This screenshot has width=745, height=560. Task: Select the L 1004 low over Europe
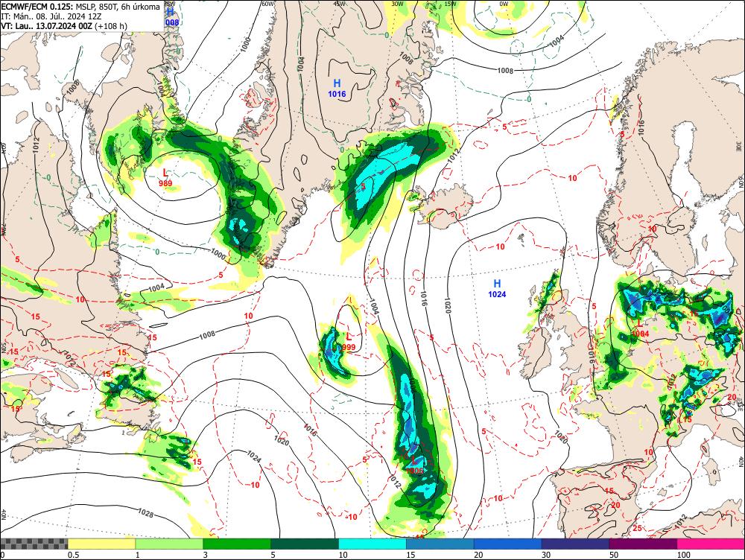pos(640,328)
